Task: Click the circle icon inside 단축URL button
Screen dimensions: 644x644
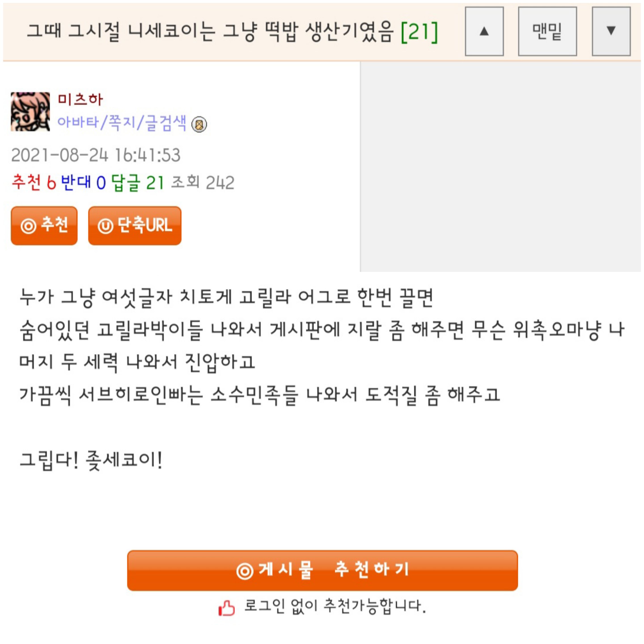Action: point(105,226)
